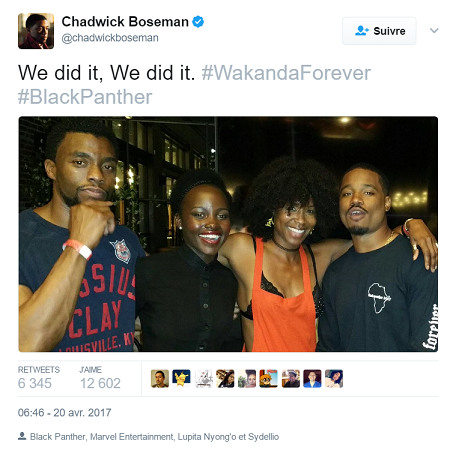459x453 pixels.
Task: Open the @chadwickboseman handle link
Action: tap(110, 38)
